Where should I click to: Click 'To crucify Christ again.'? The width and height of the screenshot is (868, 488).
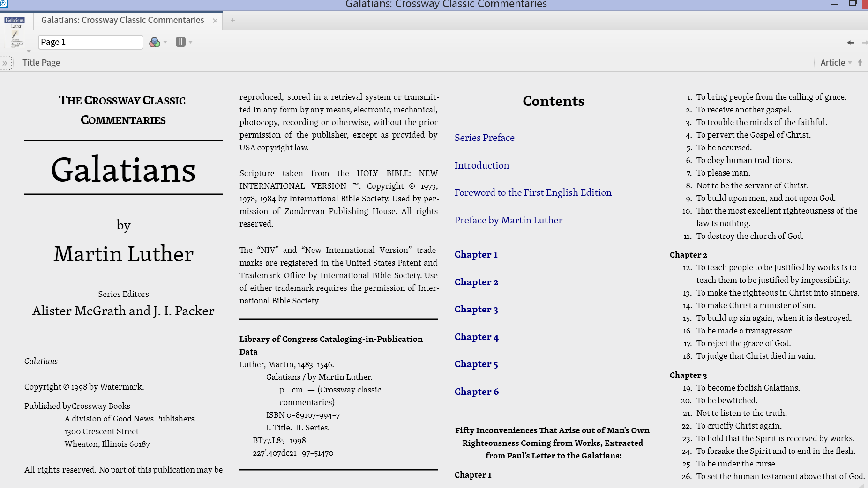coord(739,426)
